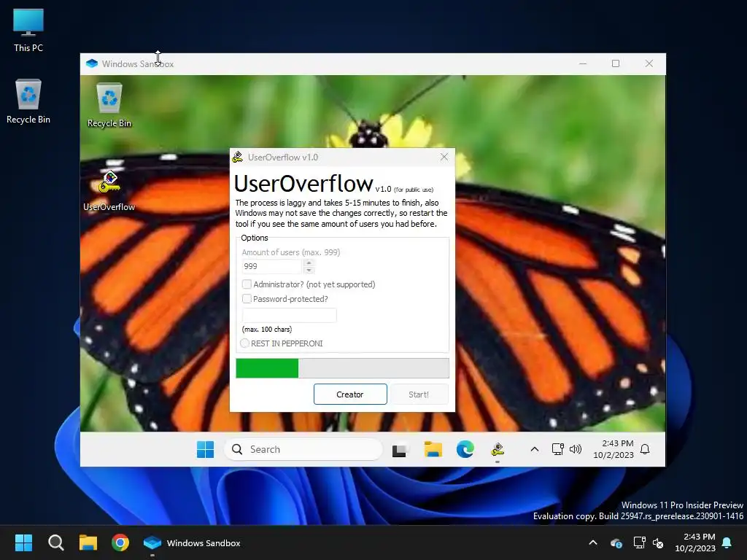Open File Explorer in the Sandbox taskbar
Viewport: 747px width, 560px height.
click(433, 449)
